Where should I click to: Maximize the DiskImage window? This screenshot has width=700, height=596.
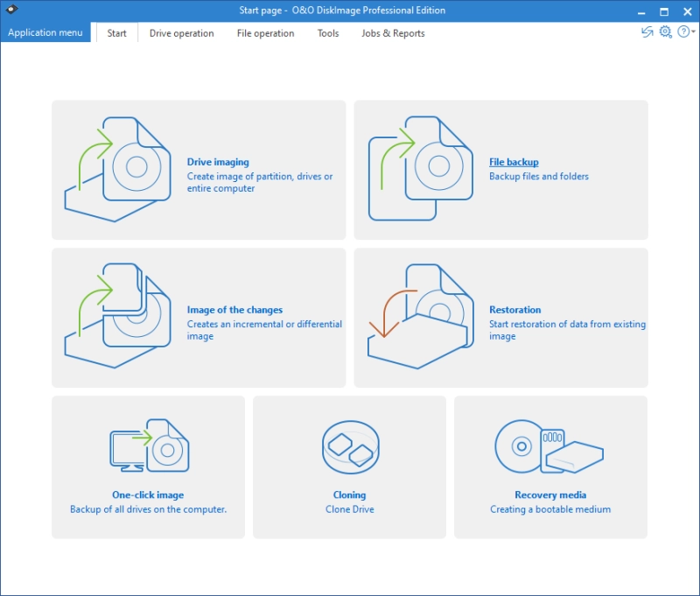pyautogui.click(x=664, y=11)
